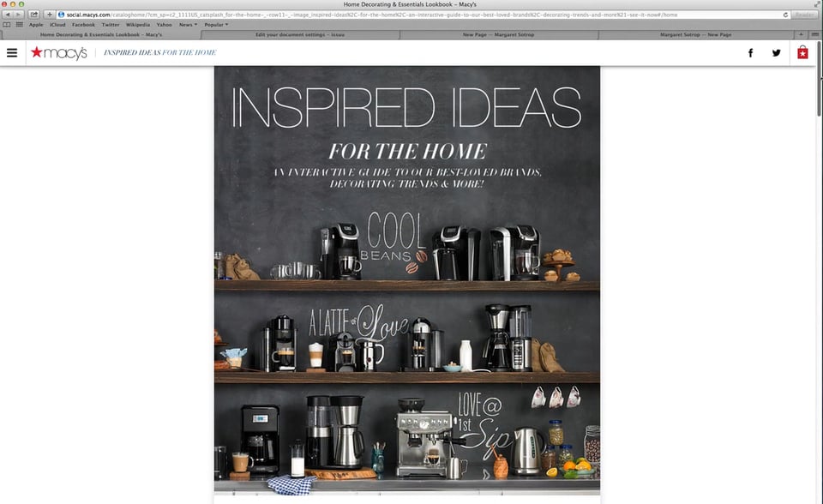
Task: Add bookmark with plus button
Action: tap(50, 15)
